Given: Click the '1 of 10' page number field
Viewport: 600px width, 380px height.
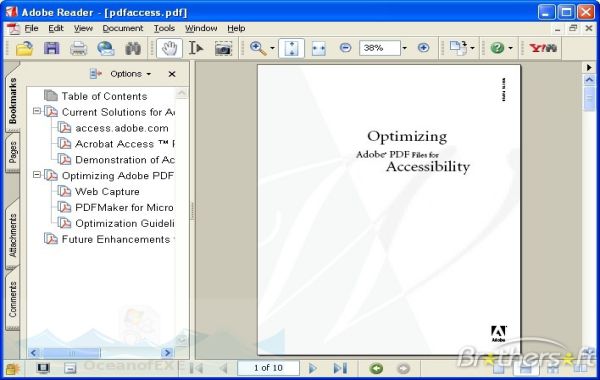Looking at the screenshot, I should point(268,368).
